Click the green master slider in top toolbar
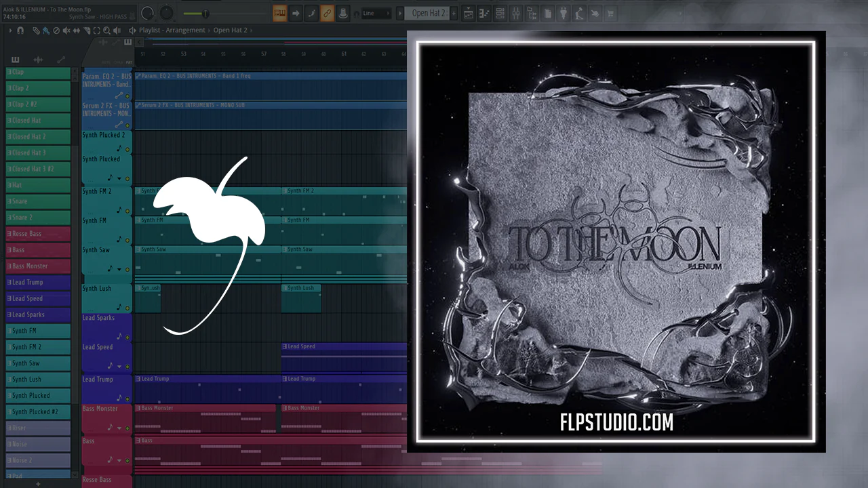The height and width of the screenshot is (488, 868). coord(205,14)
